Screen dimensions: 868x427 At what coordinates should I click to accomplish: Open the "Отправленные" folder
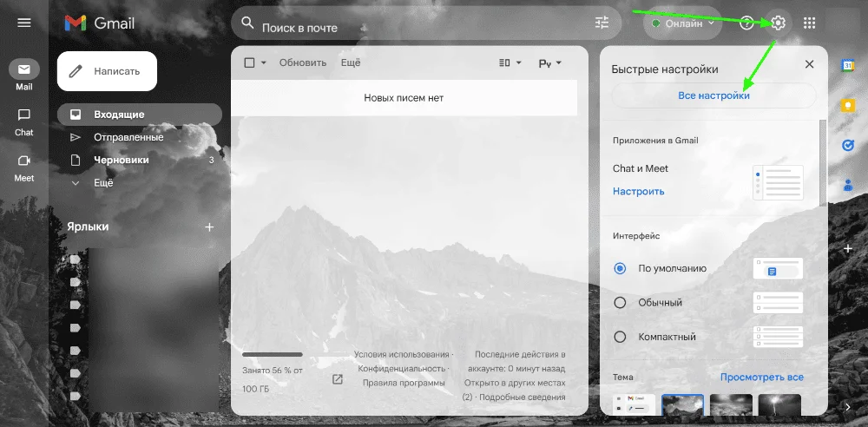coord(128,137)
